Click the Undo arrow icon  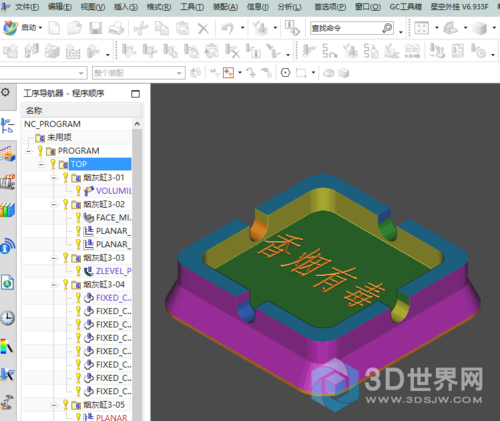[x=228, y=28]
